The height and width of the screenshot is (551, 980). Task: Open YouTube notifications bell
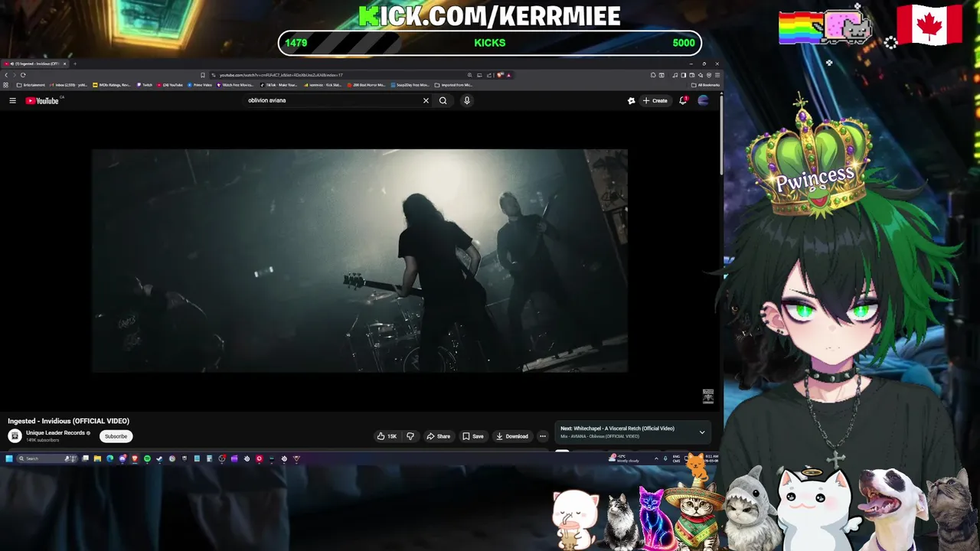coord(683,100)
